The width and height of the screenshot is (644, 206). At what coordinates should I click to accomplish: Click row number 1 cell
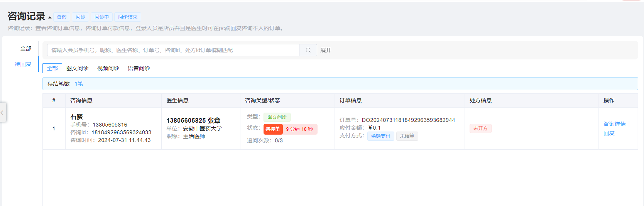pyautogui.click(x=54, y=128)
